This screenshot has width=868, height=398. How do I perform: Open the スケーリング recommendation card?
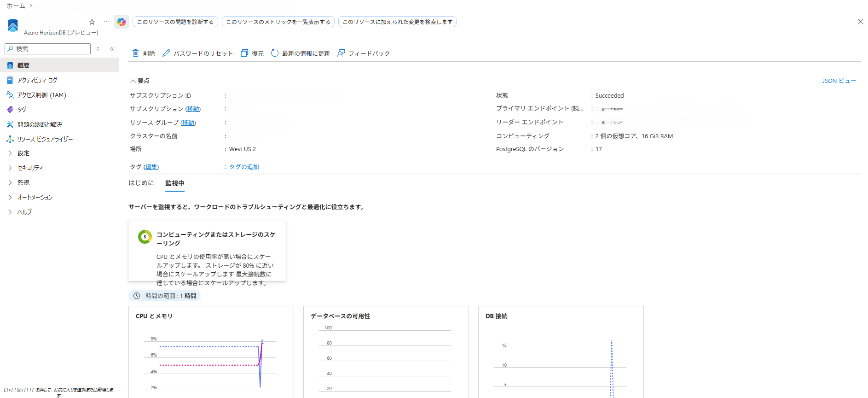coord(207,251)
